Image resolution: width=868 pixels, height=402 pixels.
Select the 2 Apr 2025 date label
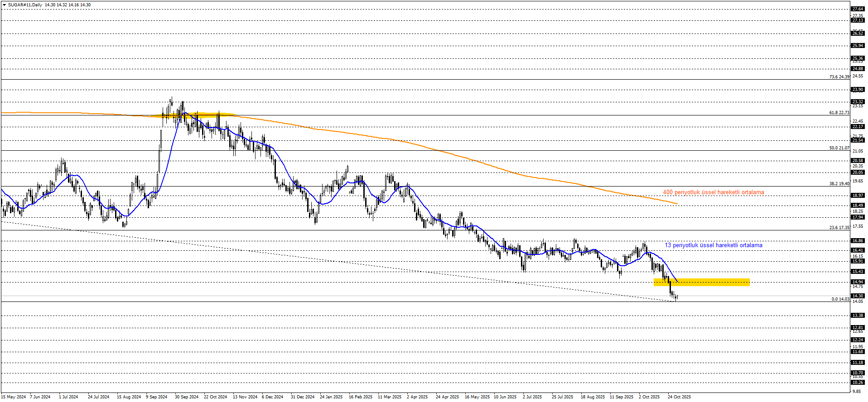[x=417, y=397]
